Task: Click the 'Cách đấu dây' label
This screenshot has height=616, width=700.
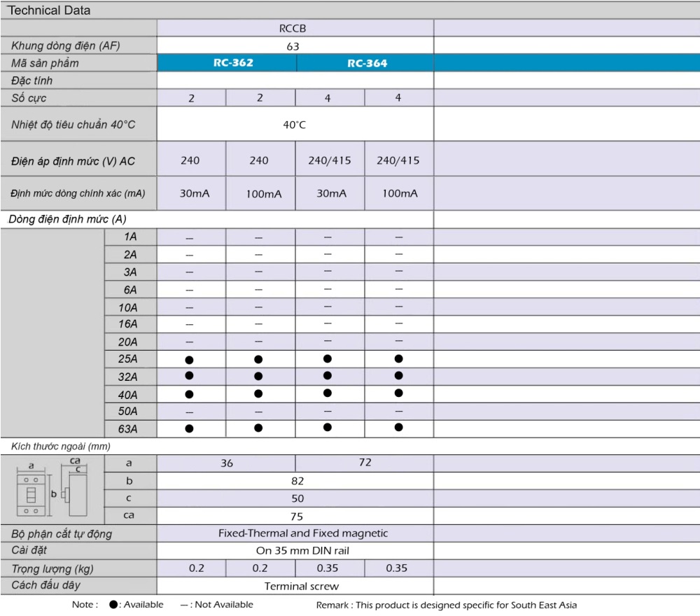Action: pyautogui.click(x=45, y=585)
